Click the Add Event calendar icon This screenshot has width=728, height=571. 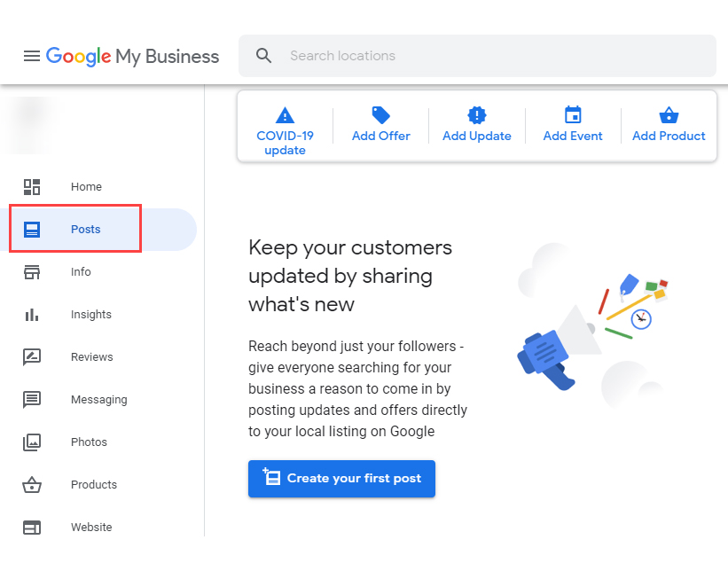pyautogui.click(x=573, y=114)
